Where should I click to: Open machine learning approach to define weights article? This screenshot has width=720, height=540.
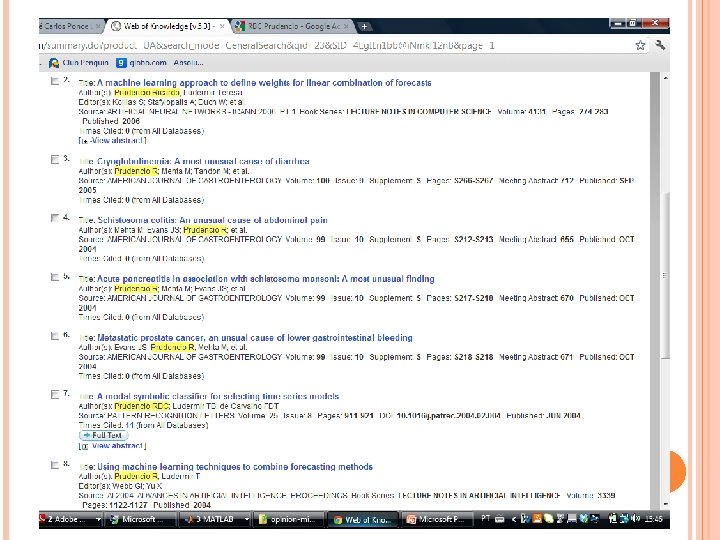264,83
